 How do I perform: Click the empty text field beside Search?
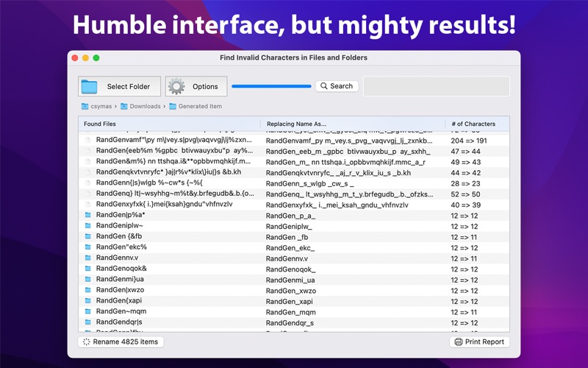tap(437, 86)
